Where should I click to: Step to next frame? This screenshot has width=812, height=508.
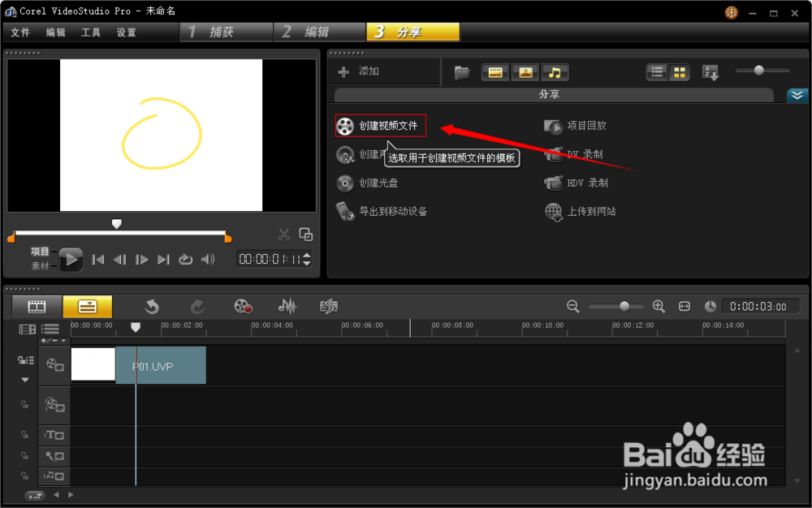[141, 259]
